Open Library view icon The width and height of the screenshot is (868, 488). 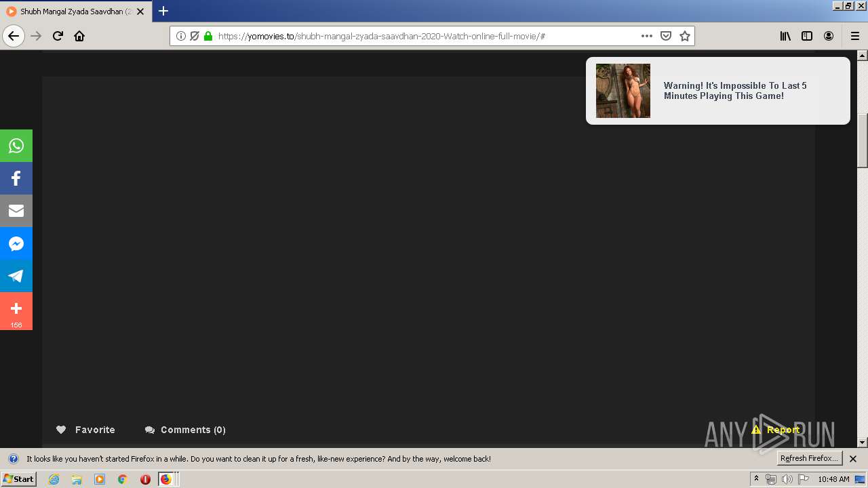pos(785,36)
